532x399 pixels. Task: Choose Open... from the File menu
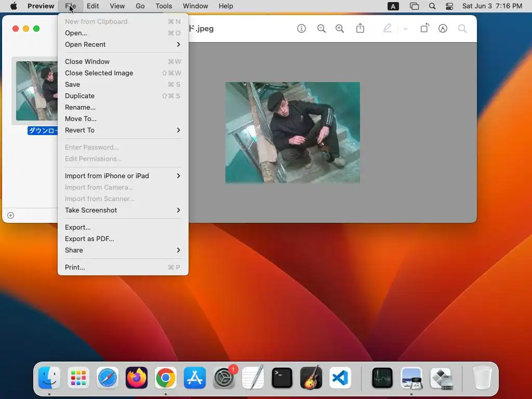[x=123, y=33]
